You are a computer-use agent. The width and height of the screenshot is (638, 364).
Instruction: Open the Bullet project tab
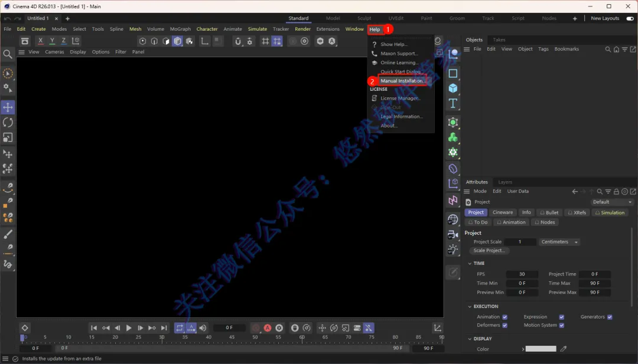point(549,212)
